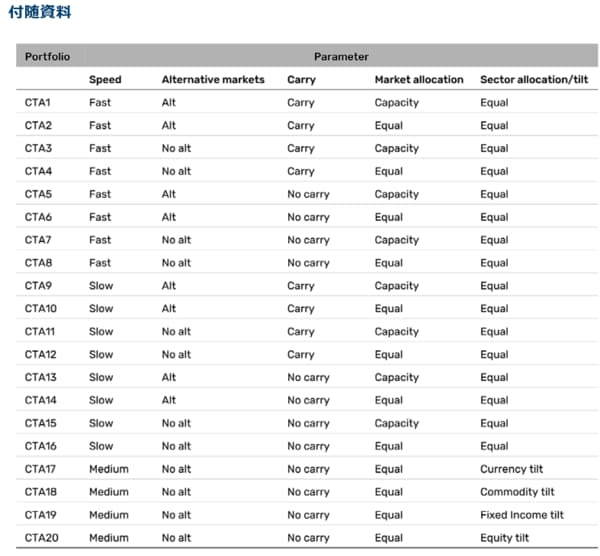Click the Medium speed cell in CTA18 row

pyautogui.click(x=108, y=492)
